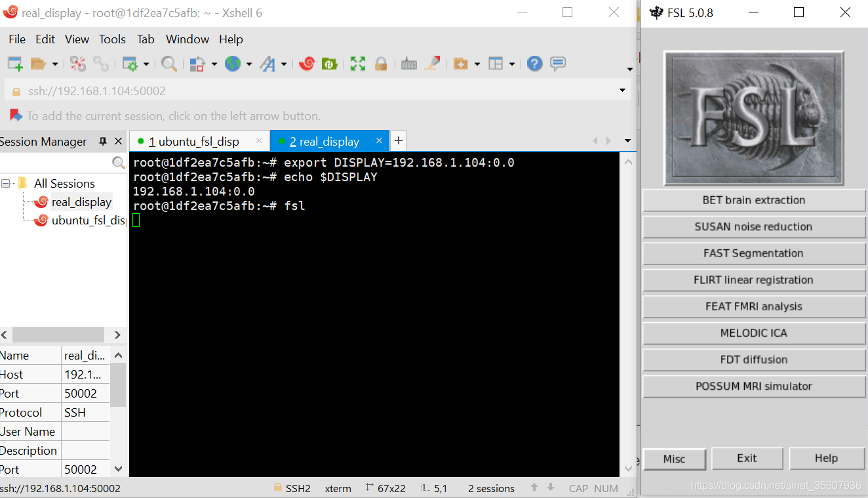Open the tab list dropdown arrow

click(627, 141)
